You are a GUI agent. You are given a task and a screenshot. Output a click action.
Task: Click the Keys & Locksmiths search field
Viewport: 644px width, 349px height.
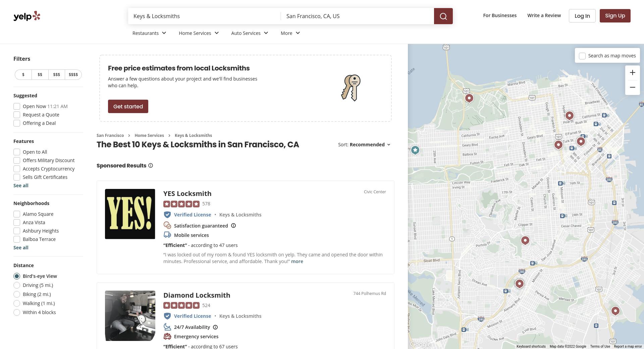pyautogui.click(x=204, y=16)
